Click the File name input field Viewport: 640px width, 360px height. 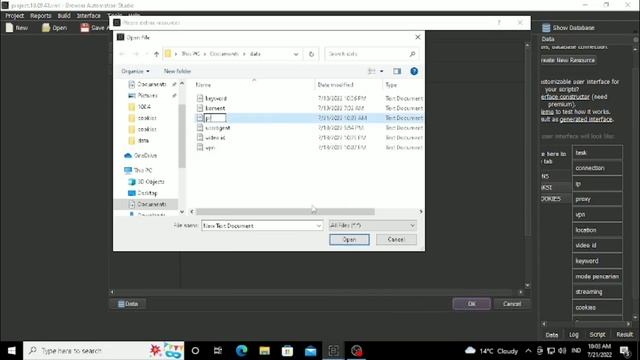(x=262, y=225)
